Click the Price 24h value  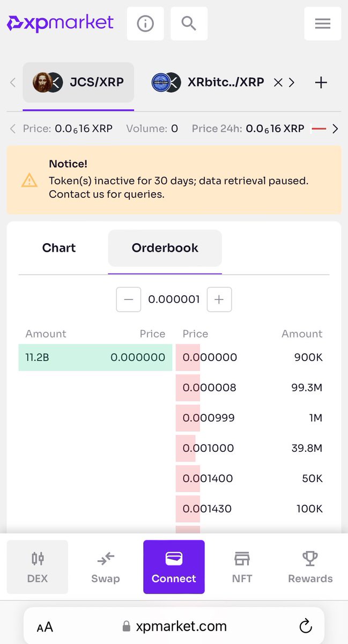click(275, 129)
